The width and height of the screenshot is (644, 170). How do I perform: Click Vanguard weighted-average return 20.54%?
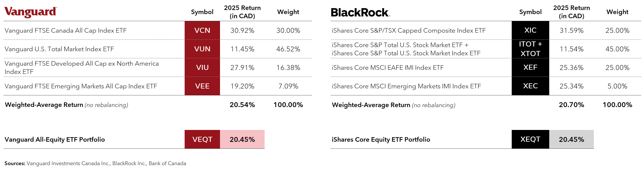pyautogui.click(x=242, y=105)
